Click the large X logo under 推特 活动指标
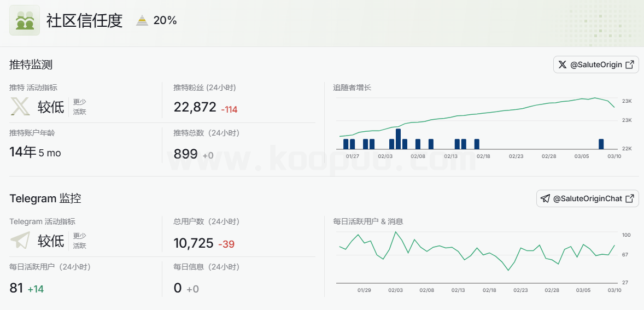 click(x=20, y=107)
